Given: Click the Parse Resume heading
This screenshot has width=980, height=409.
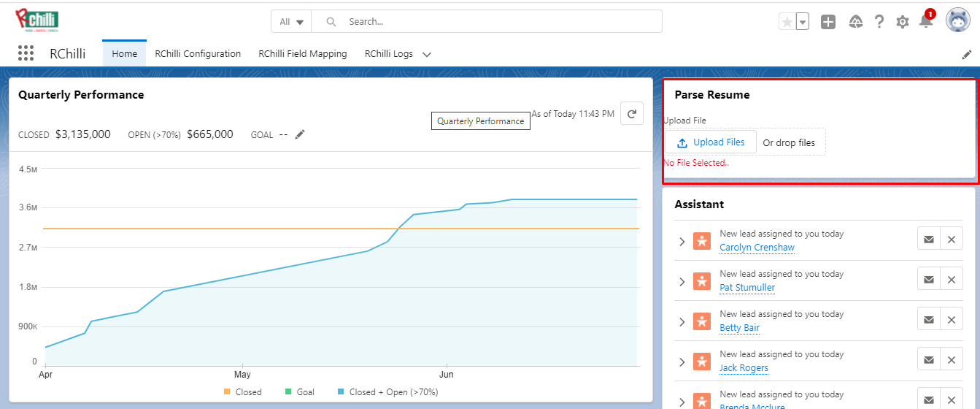Looking at the screenshot, I should tap(711, 95).
